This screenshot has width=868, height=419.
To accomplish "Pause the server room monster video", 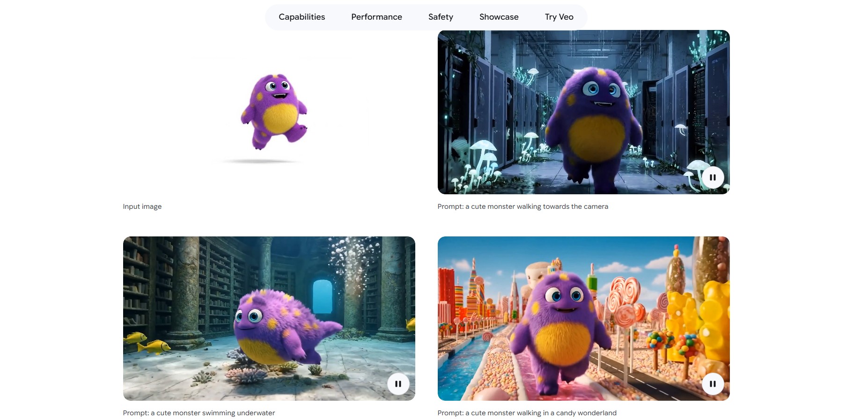I will pyautogui.click(x=713, y=177).
